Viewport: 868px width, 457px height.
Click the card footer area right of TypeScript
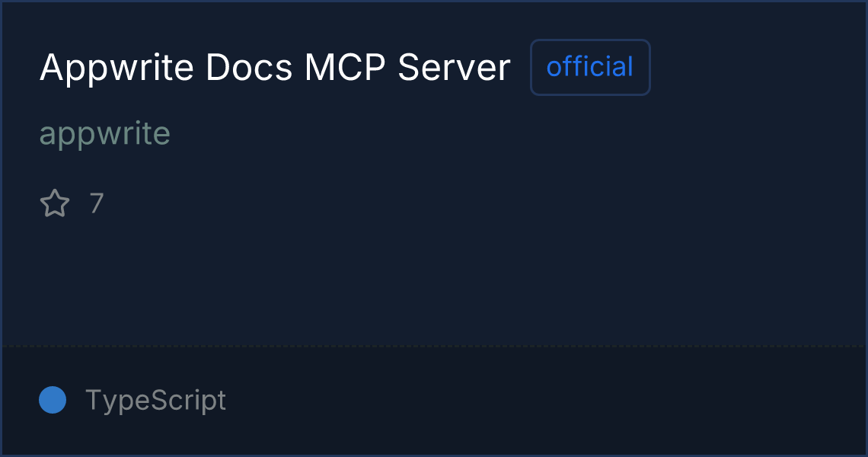click(x=545, y=400)
